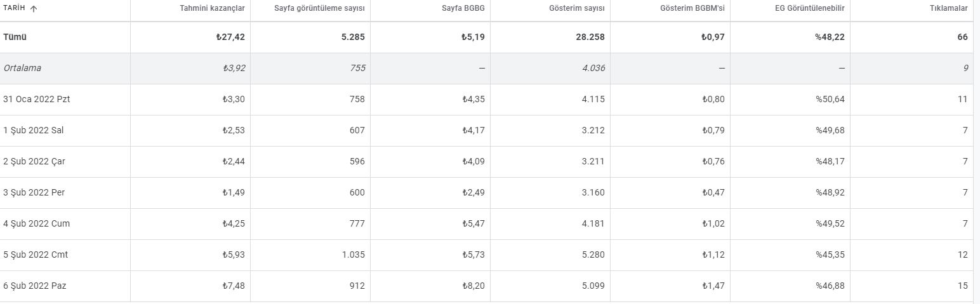Select the 31 Oca 2022 Pzt row

487,100
